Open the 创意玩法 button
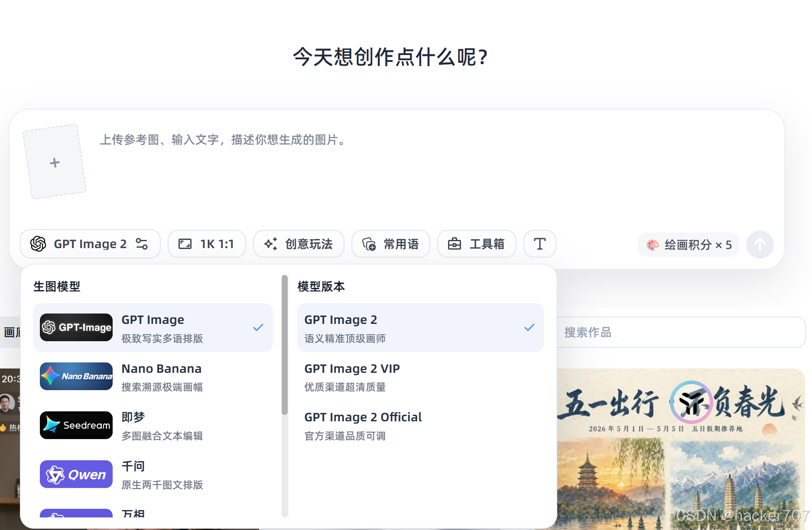 point(299,244)
